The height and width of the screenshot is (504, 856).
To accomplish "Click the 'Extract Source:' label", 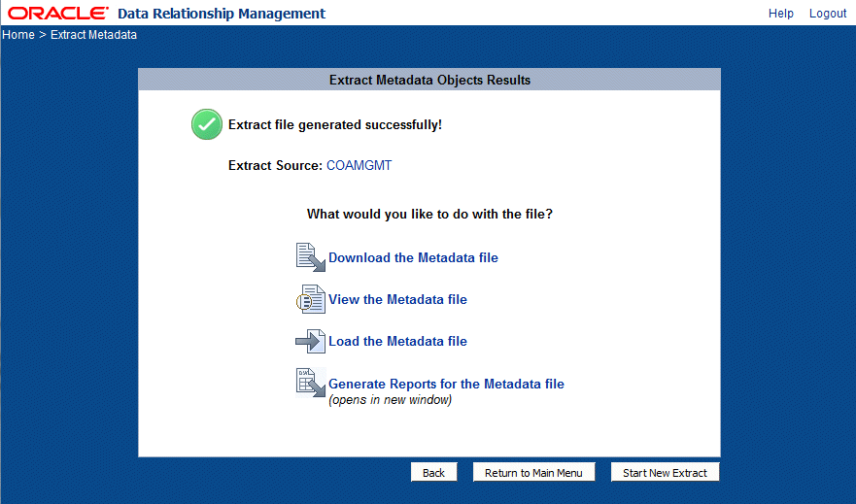I will coord(275,165).
